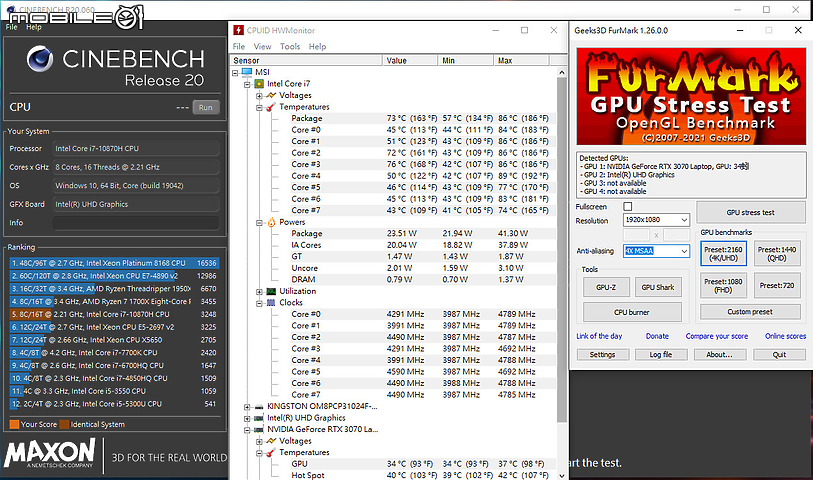Screen dimensions: 813x480
Task: Launch GPU-Z tool
Action: coord(606,287)
